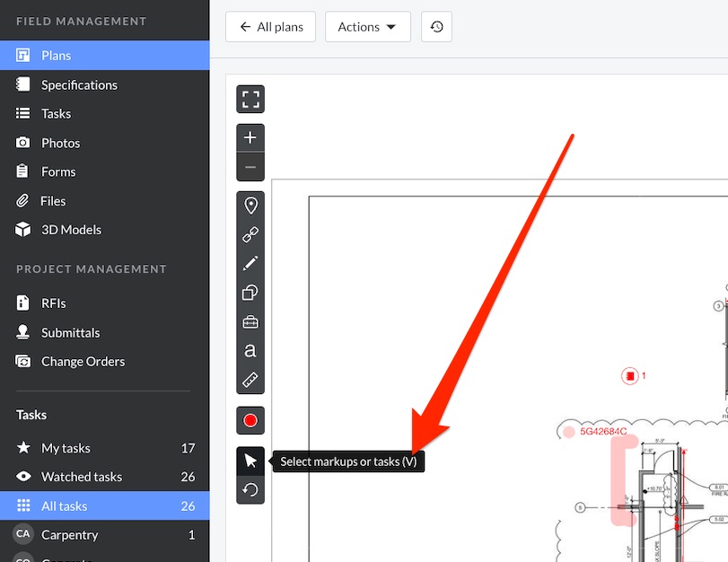Viewport: 728px width, 562px height.
Task: Open the red markup color picker
Action: pos(250,420)
